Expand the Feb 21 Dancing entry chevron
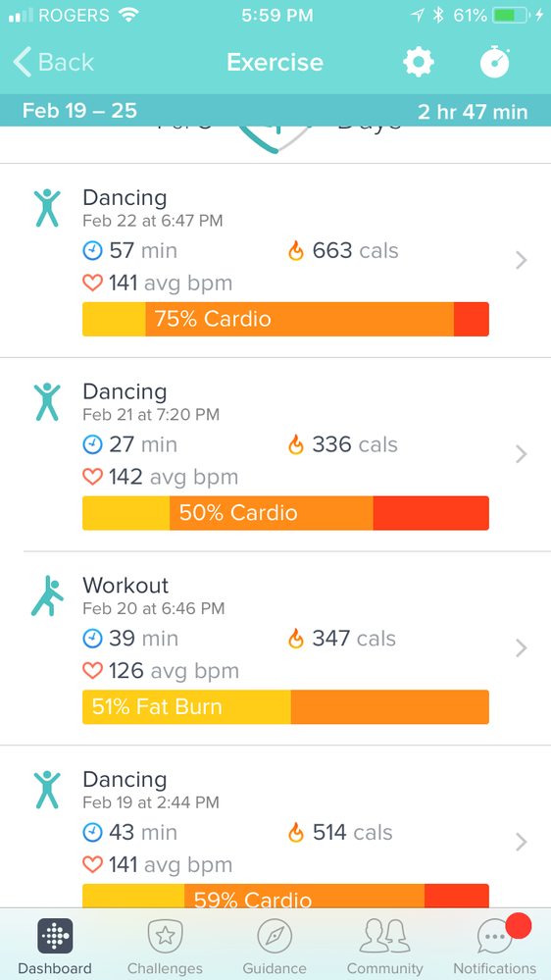 click(x=522, y=454)
